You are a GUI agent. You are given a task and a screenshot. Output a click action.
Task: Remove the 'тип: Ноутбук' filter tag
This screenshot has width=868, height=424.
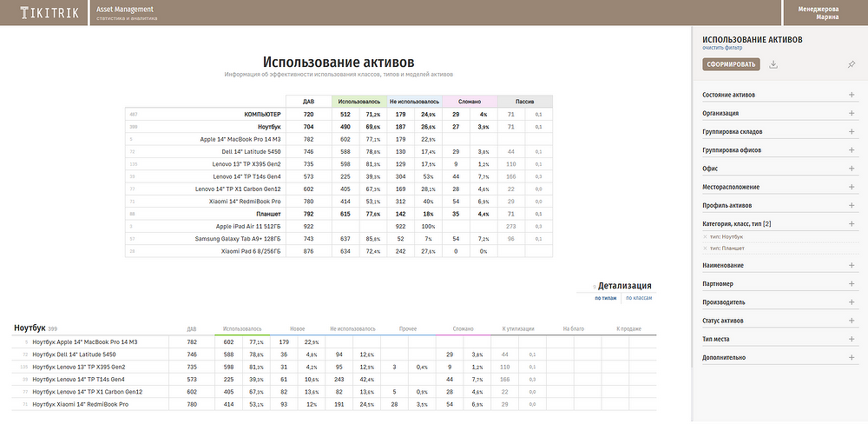pyautogui.click(x=705, y=237)
